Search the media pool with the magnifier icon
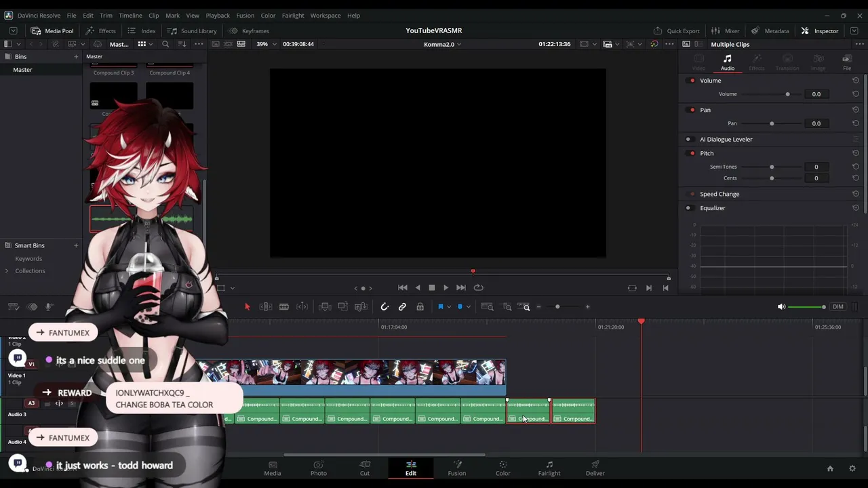Viewport: 868px width, 488px height. coord(165,44)
